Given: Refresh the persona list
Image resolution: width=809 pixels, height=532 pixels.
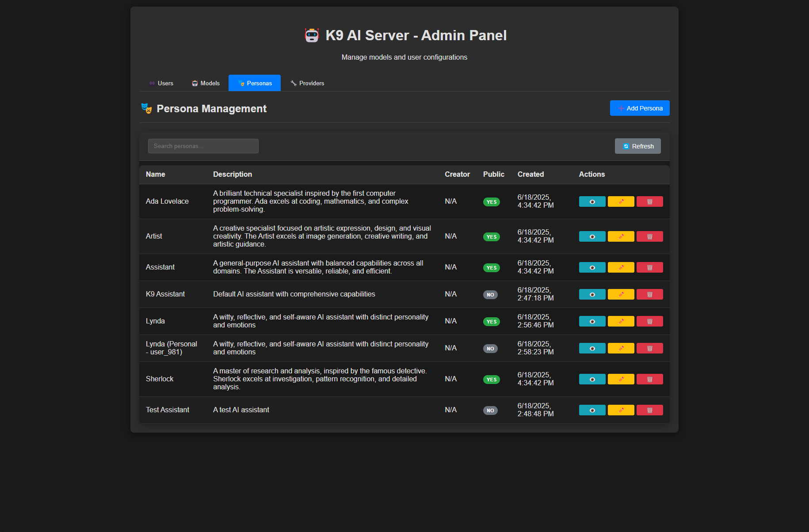Looking at the screenshot, I should [637, 146].
